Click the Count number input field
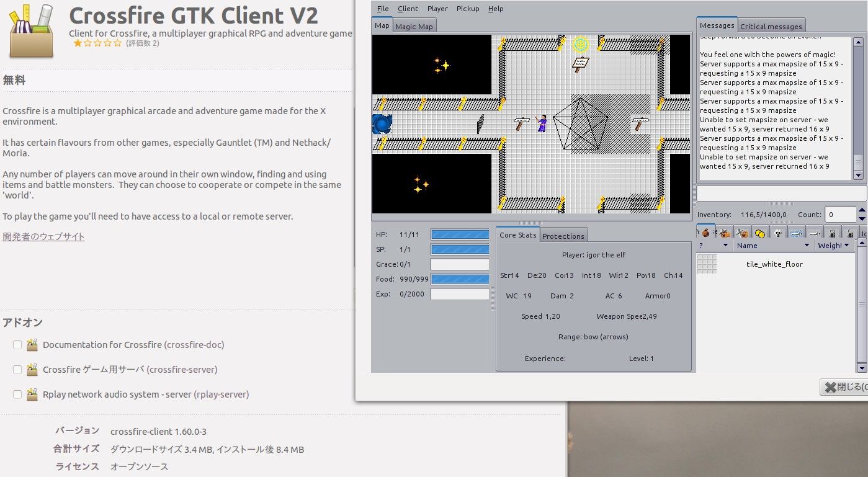868x477 pixels. (841, 215)
